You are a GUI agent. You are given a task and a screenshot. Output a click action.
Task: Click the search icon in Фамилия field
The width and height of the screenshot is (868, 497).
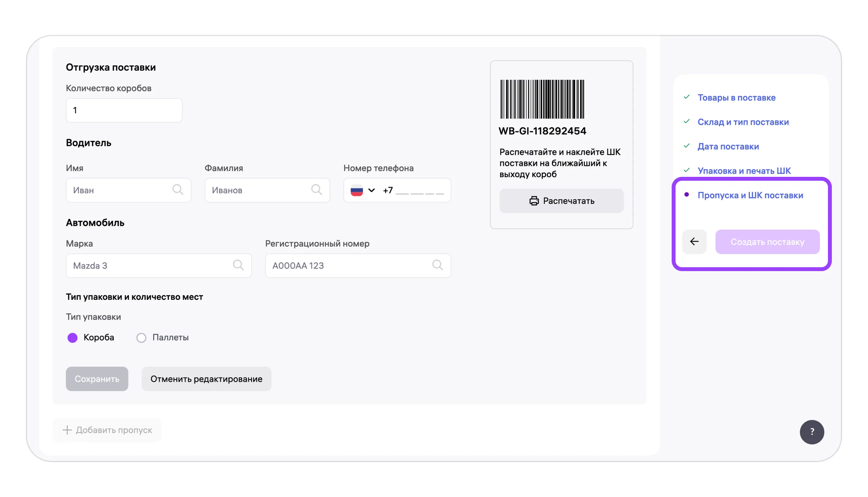click(316, 190)
